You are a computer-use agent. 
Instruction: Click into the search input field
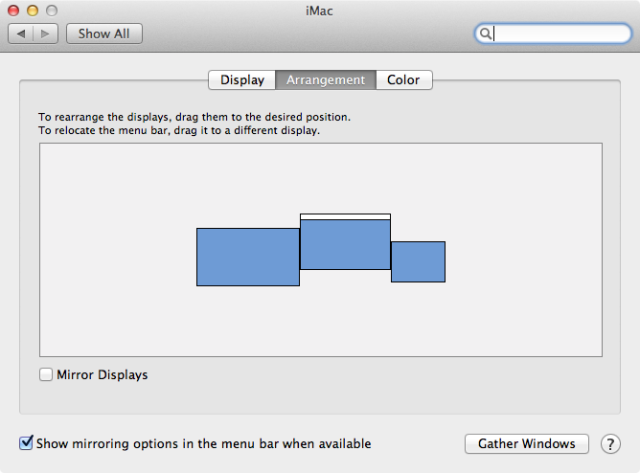553,33
